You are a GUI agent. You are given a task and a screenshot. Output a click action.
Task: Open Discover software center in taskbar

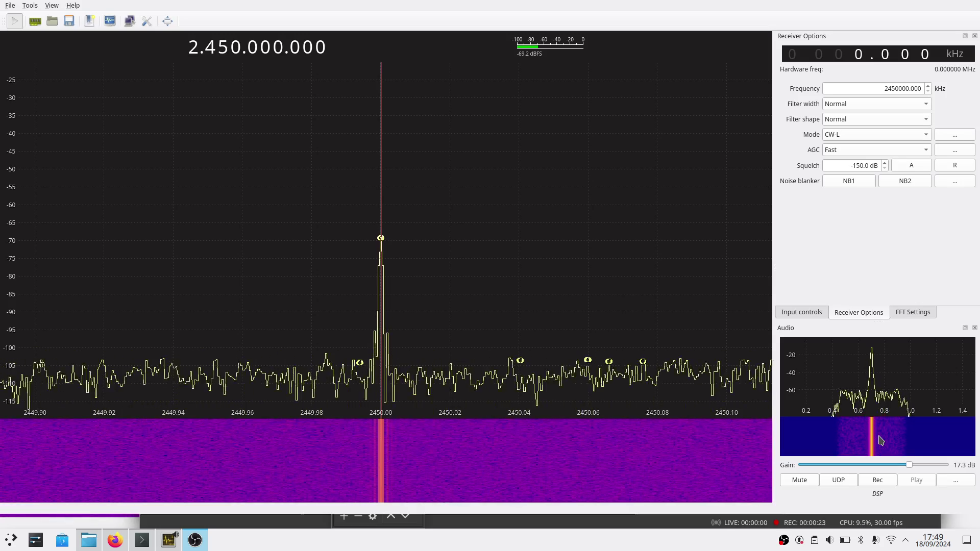click(x=62, y=540)
